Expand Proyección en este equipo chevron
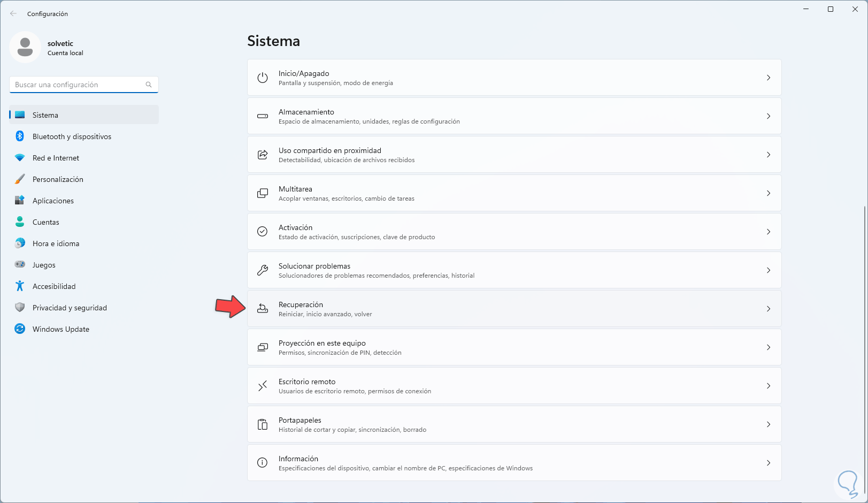Screen dimensions: 868x503 coord(769,347)
